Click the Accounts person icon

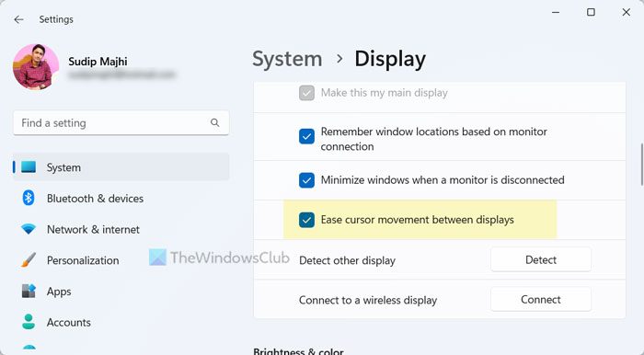29,322
